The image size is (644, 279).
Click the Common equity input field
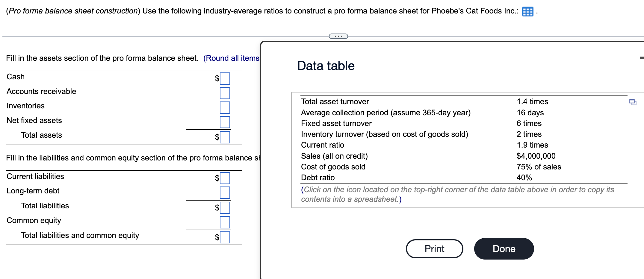[225, 222]
